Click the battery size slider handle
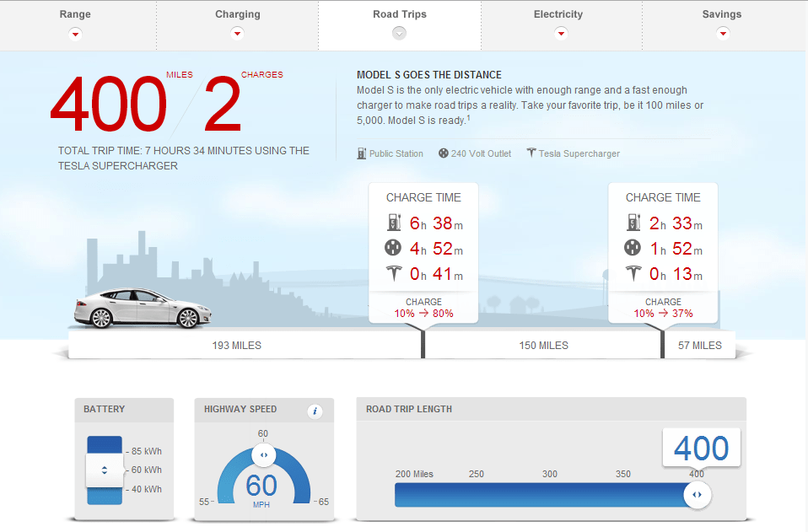 point(105,470)
